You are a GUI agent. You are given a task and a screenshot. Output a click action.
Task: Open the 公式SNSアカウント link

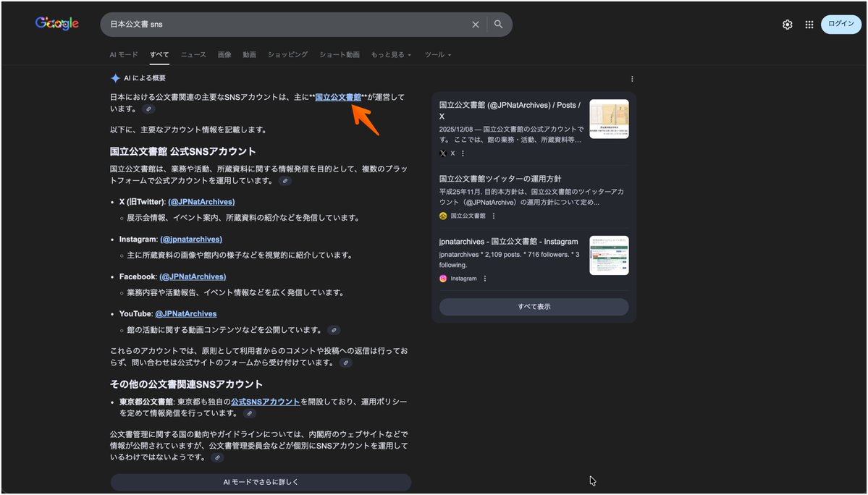[x=265, y=402]
